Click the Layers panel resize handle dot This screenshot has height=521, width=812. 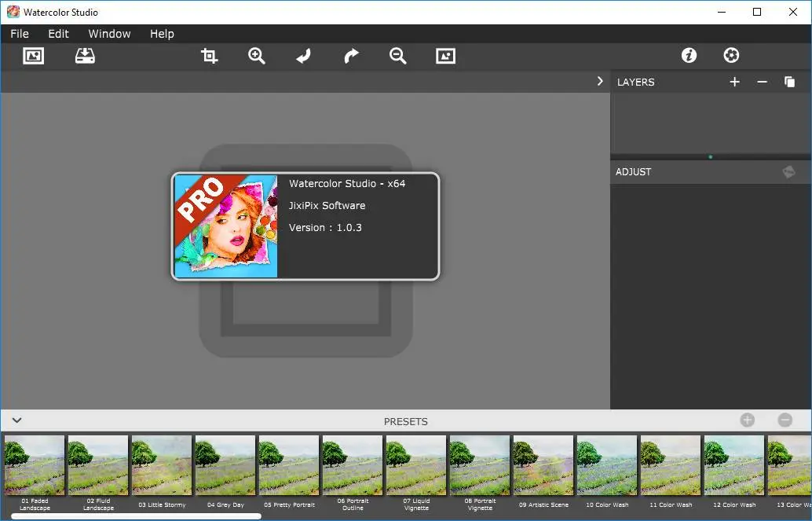pyautogui.click(x=711, y=156)
